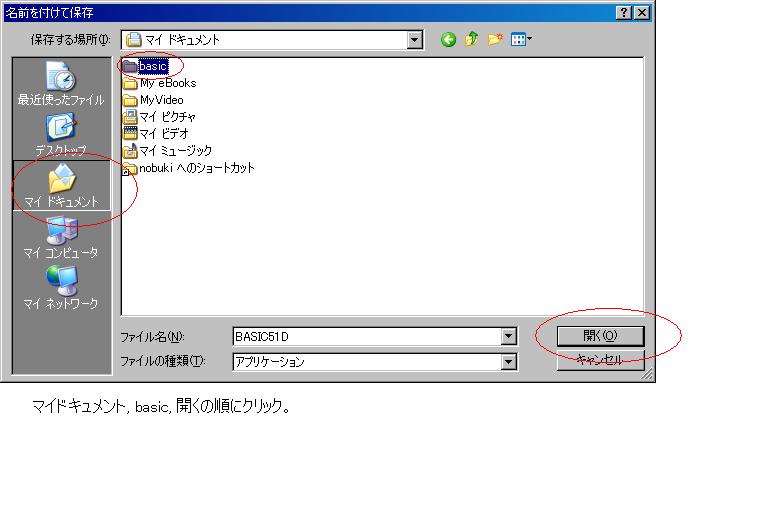Click the ファイル名 text field
Viewport: 773px width, 509px height.
[367, 336]
